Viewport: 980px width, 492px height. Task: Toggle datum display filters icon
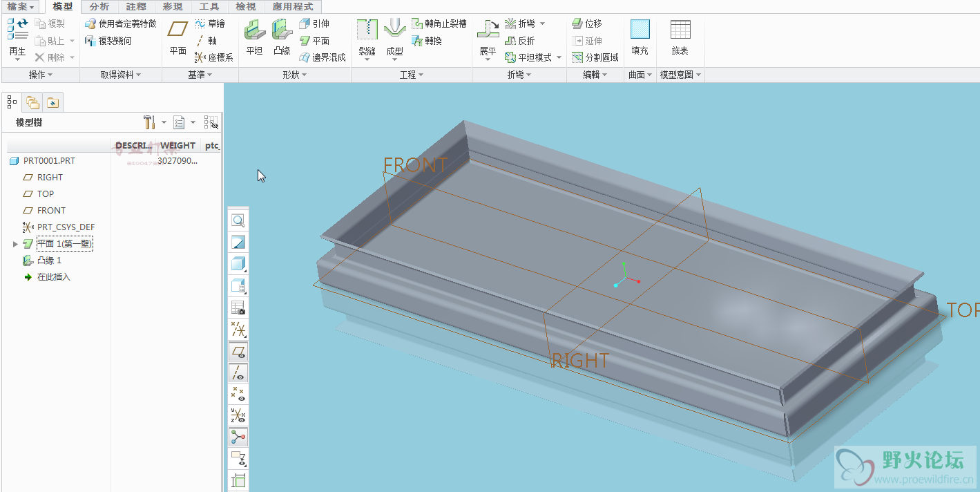click(x=238, y=329)
